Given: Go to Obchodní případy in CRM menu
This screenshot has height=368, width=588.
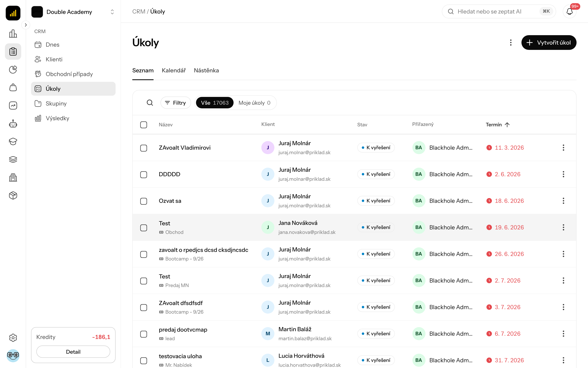Looking at the screenshot, I should (73, 74).
